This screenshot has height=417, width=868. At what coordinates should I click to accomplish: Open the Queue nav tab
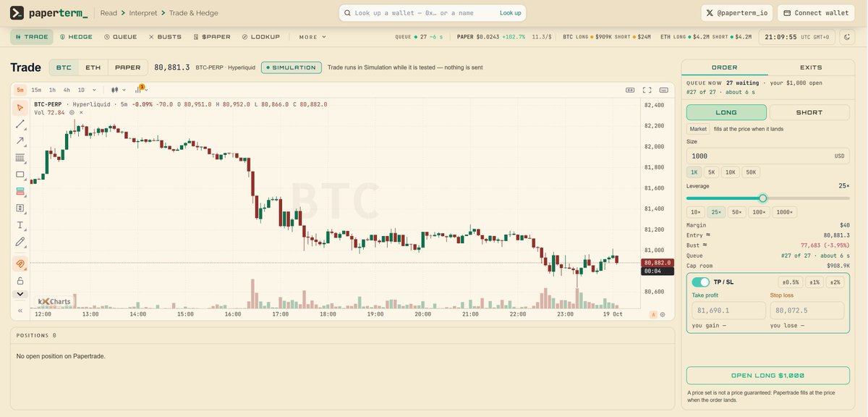click(x=120, y=36)
